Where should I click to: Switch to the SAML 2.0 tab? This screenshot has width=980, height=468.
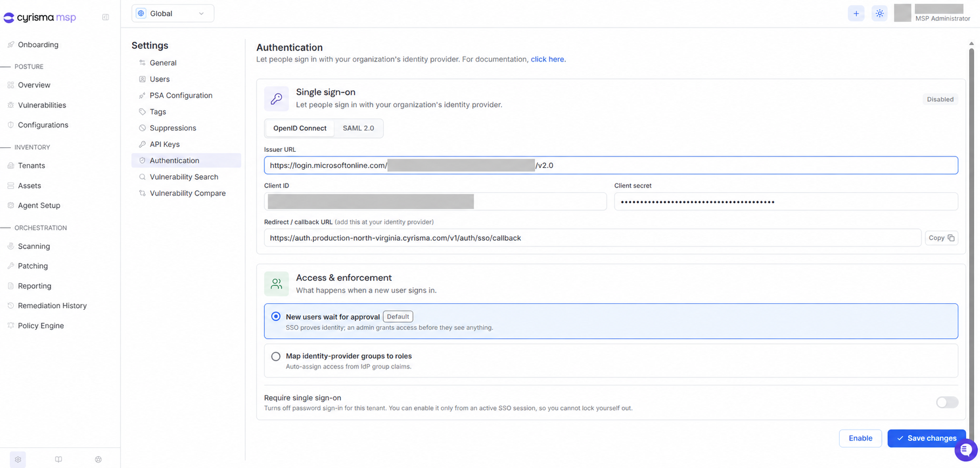click(x=358, y=128)
